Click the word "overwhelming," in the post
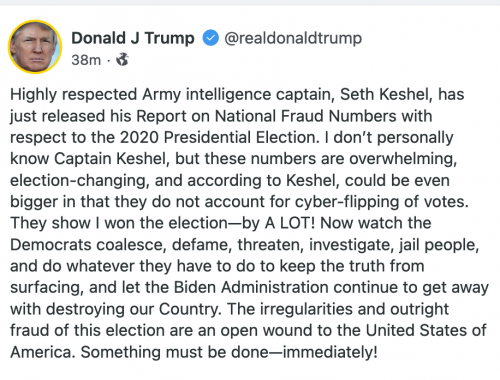Image resolution: width=500 pixels, height=380 pixels. click(x=403, y=159)
